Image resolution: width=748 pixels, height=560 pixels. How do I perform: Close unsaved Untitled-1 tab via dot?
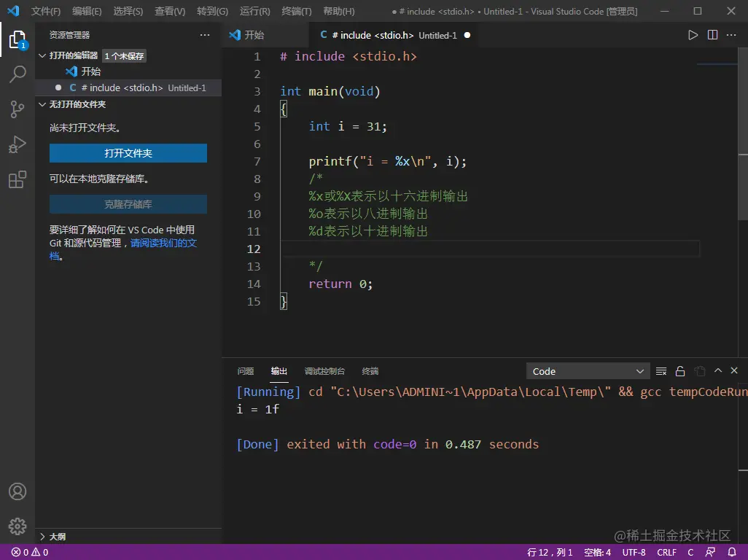(x=467, y=35)
